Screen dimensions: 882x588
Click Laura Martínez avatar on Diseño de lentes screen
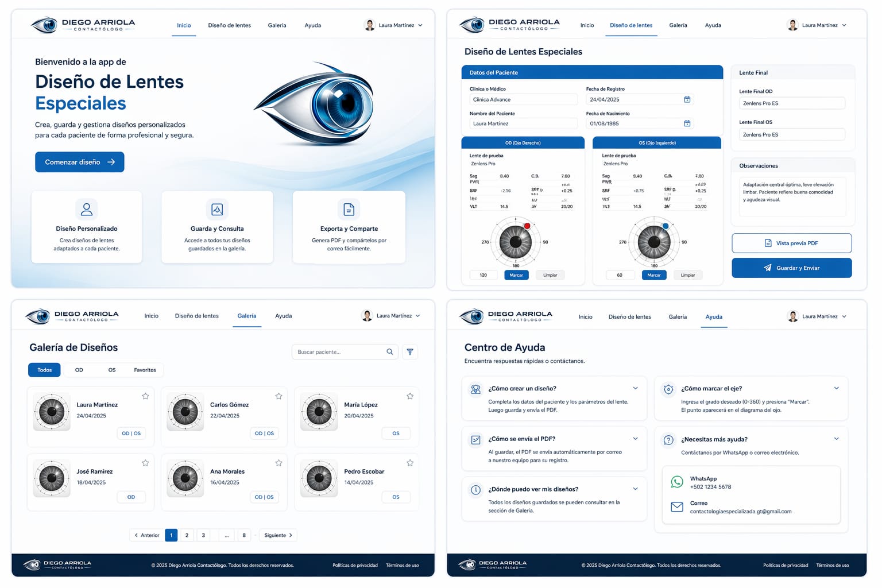[x=793, y=25]
